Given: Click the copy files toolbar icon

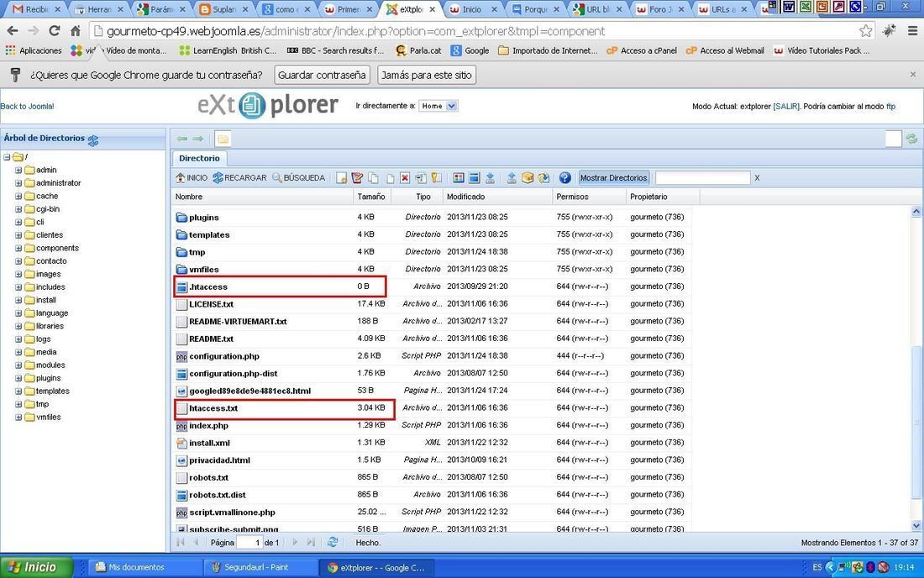Looking at the screenshot, I should [373, 178].
